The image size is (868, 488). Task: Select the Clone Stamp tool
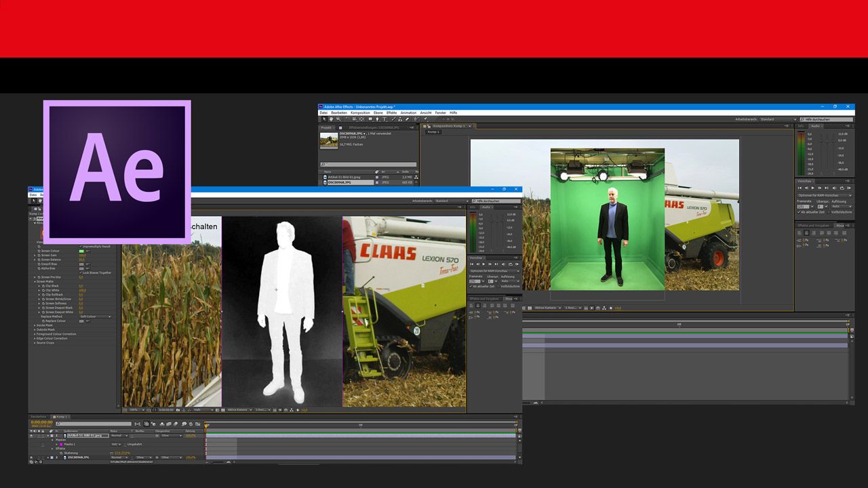pos(401,119)
